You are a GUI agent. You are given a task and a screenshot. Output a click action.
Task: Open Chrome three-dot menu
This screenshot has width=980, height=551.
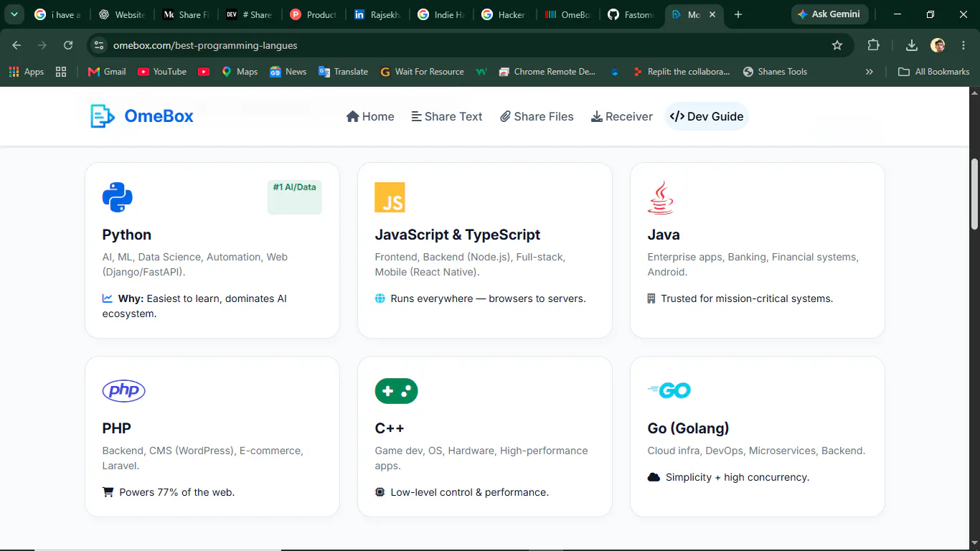point(963,45)
